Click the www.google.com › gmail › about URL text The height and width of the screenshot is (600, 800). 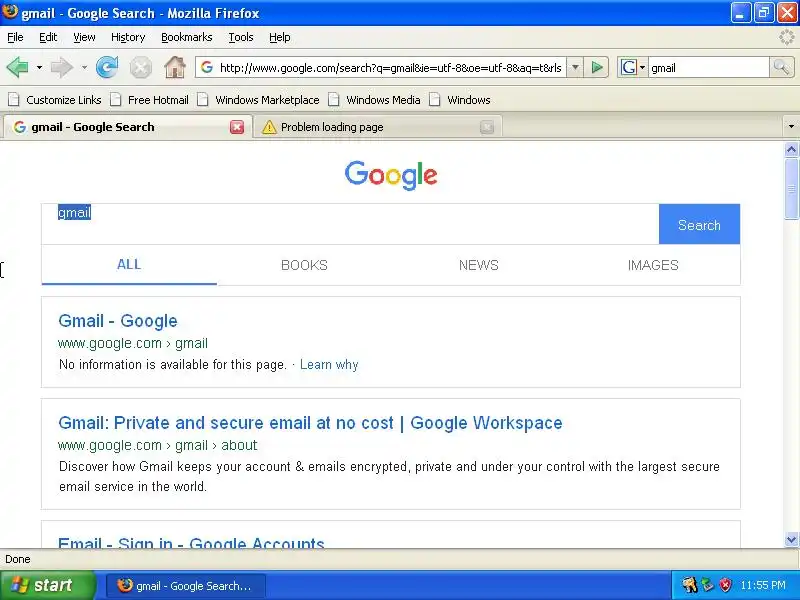click(x=158, y=445)
